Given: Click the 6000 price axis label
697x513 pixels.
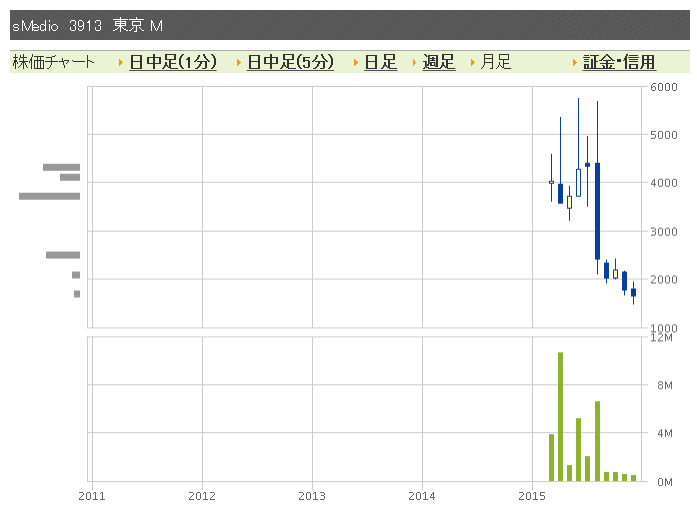Looking at the screenshot, I should coord(664,87).
